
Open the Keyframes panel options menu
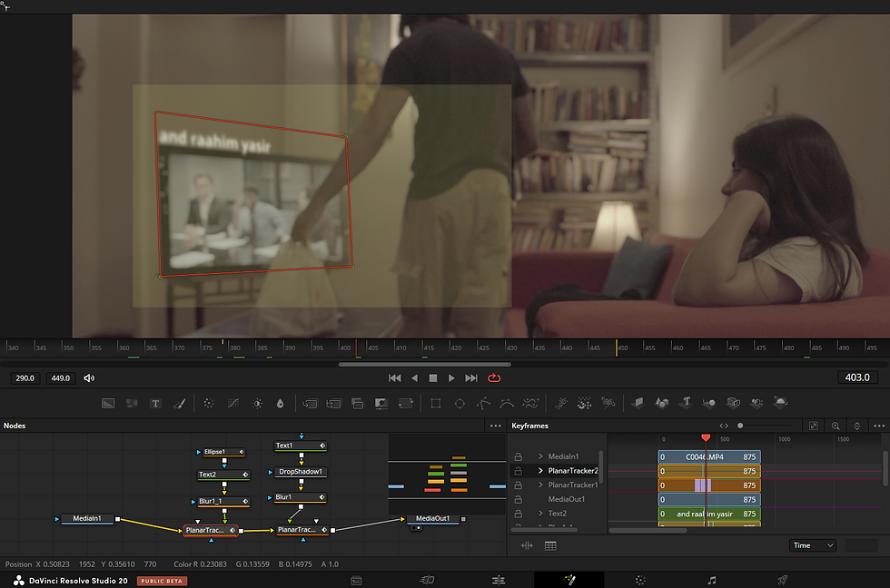(879, 426)
